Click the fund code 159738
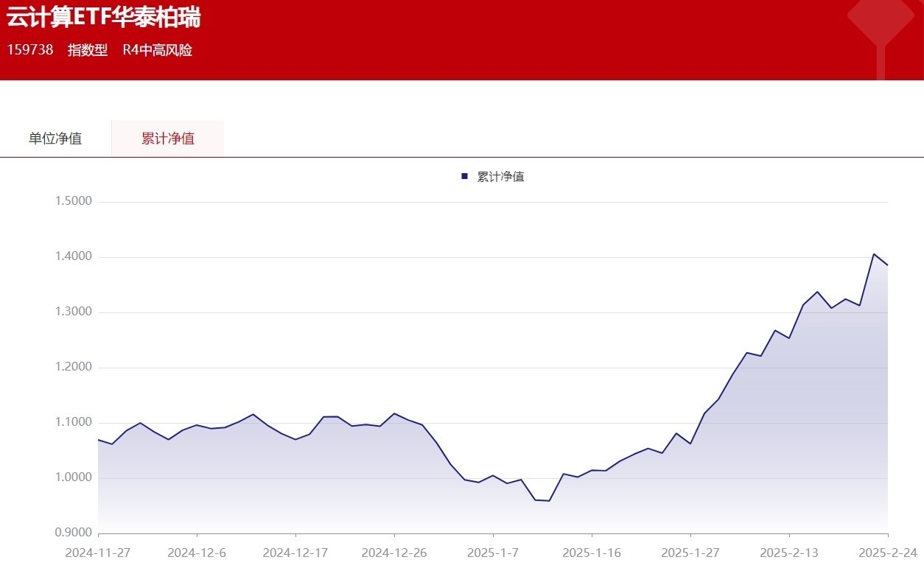The height and width of the screenshot is (585, 924). tap(29, 50)
